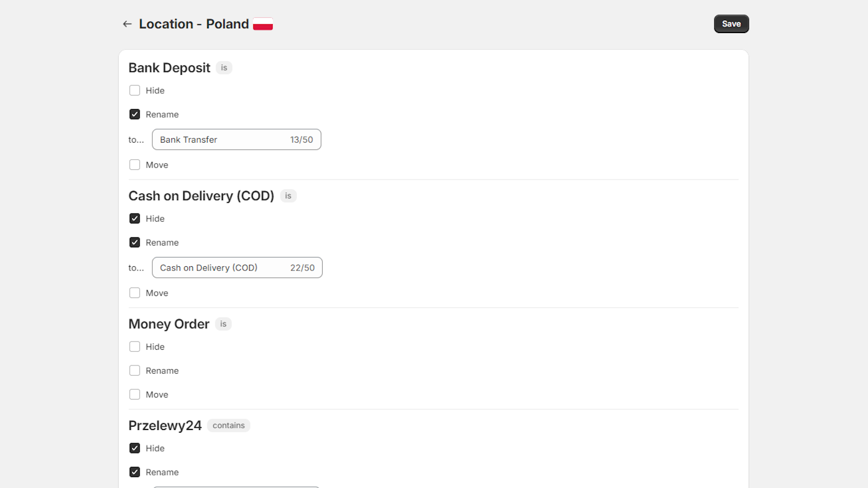Viewport: 868px width, 488px height.
Task: Click the Cash on Delivery rename field
Action: (222, 268)
